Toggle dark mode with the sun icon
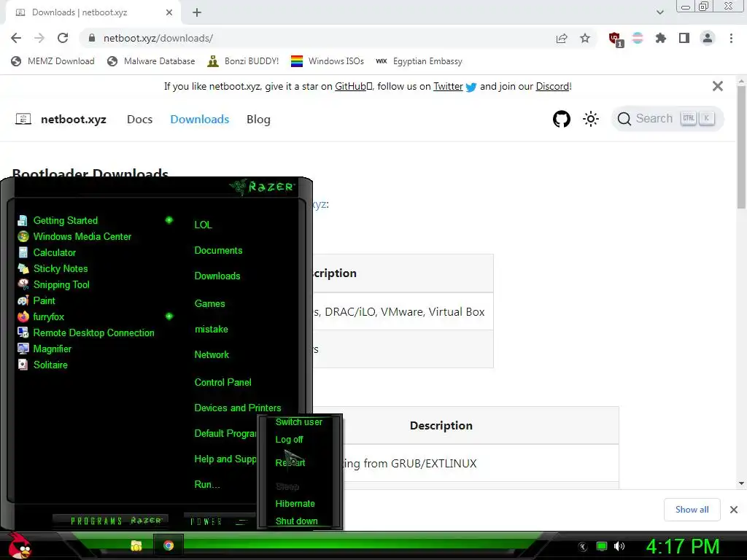Viewport: 747px width, 560px height. (591, 119)
